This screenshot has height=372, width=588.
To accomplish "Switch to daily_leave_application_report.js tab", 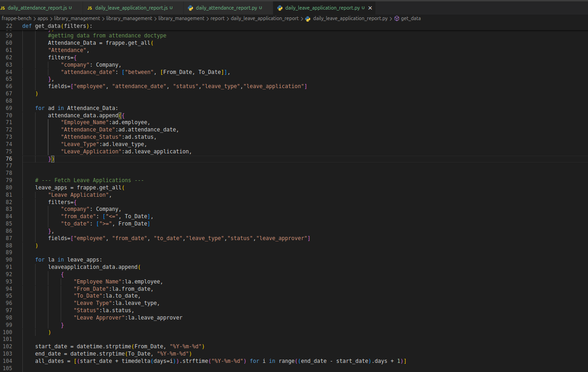I will [x=131, y=8].
